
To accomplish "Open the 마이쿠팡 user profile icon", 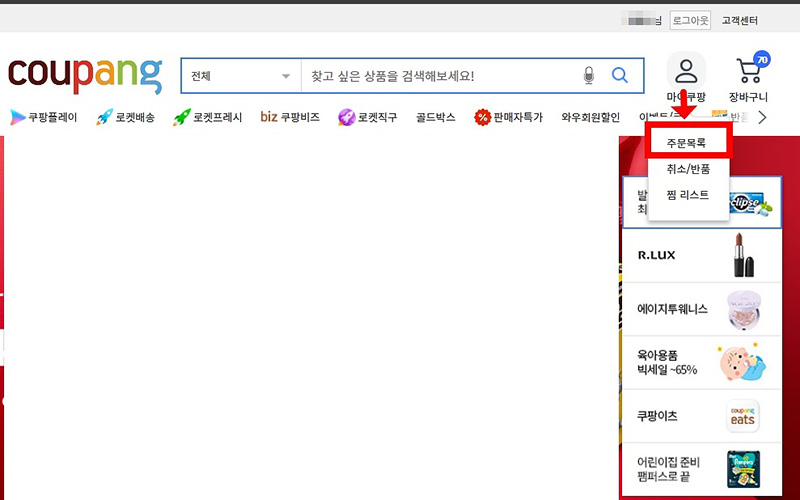I will [x=686, y=71].
